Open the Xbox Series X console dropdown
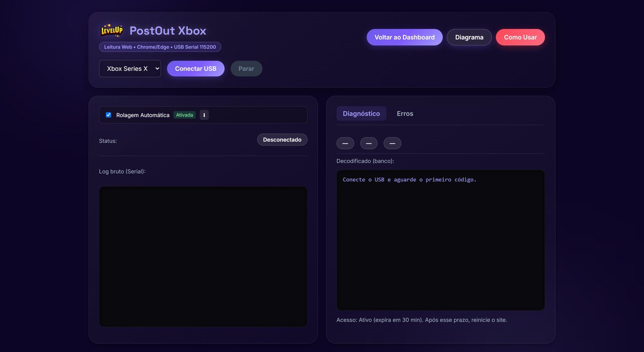Image resolution: width=644 pixels, height=352 pixels. [130, 69]
